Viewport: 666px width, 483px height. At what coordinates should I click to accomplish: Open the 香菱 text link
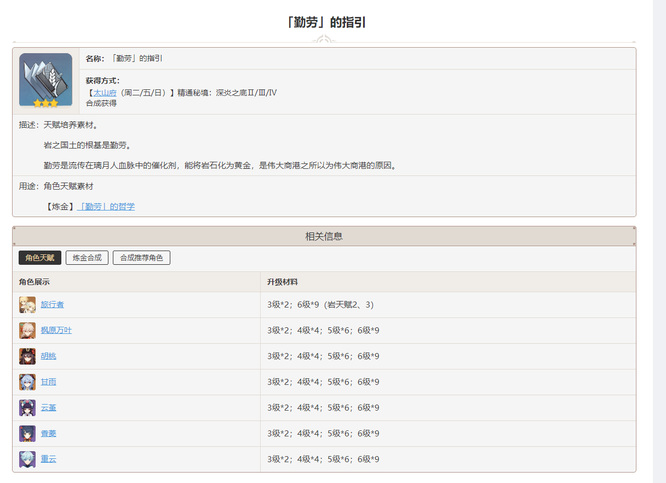pyautogui.click(x=48, y=434)
